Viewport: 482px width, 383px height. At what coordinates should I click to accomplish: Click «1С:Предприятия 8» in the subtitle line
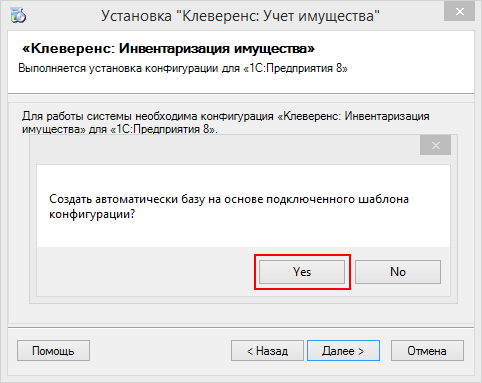(295, 68)
